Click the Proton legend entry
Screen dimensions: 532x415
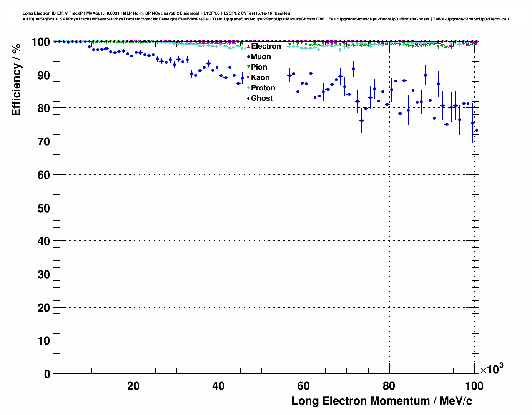(x=263, y=88)
